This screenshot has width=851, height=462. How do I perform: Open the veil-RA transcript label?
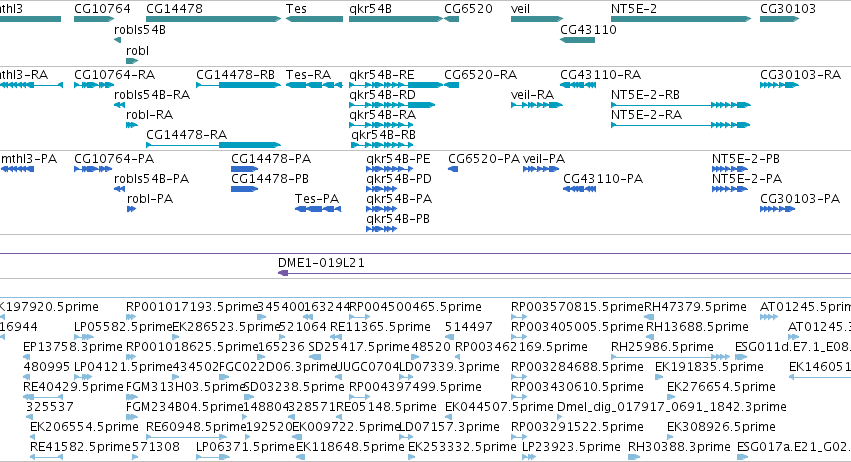click(x=532, y=94)
